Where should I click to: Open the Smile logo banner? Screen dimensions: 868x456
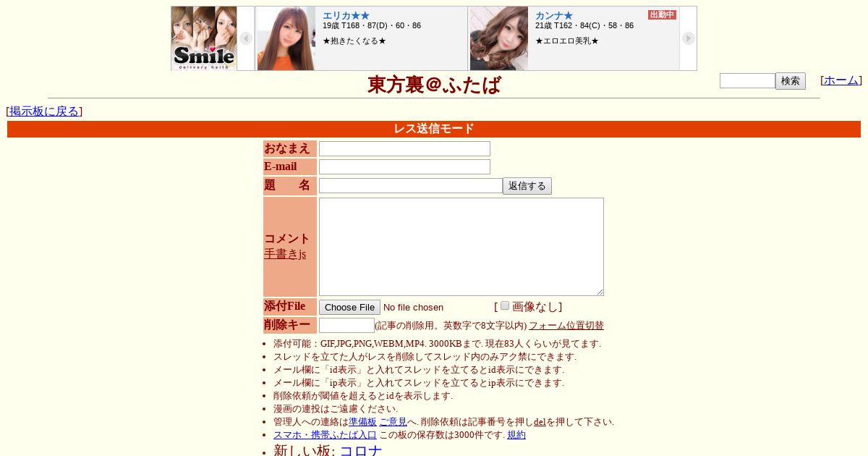click(204, 38)
